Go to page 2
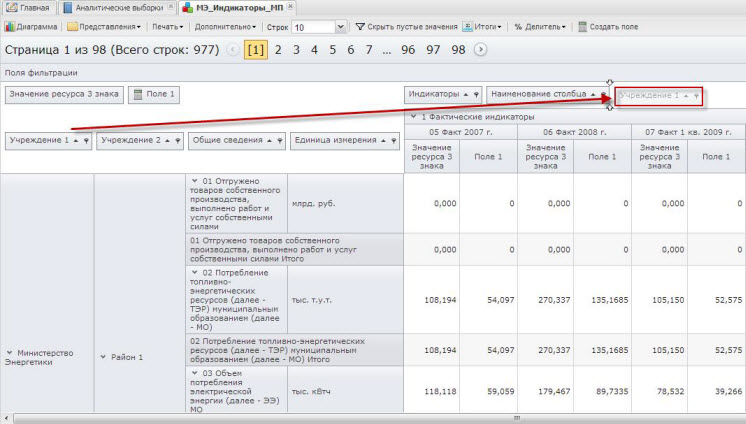This screenshot has width=746, height=424. pyautogui.click(x=278, y=50)
